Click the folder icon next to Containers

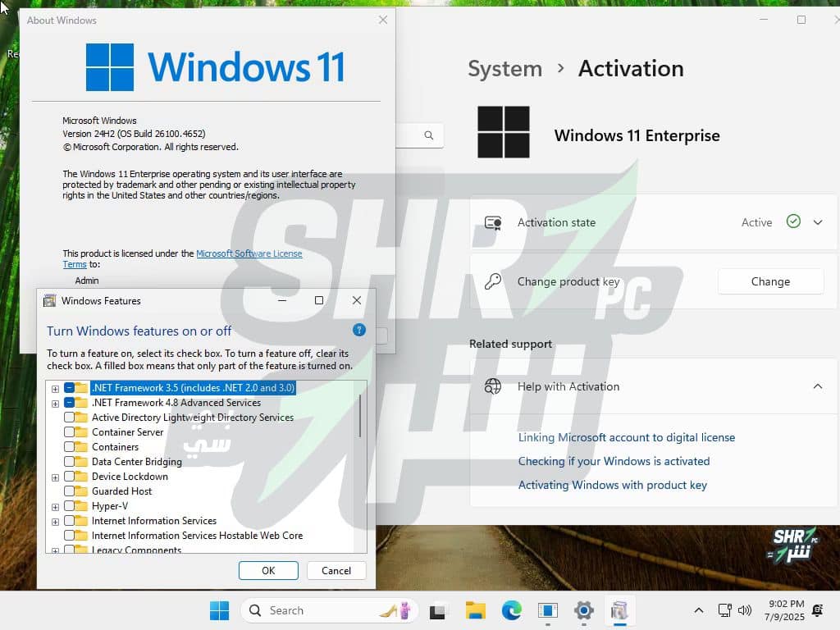pyautogui.click(x=81, y=447)
